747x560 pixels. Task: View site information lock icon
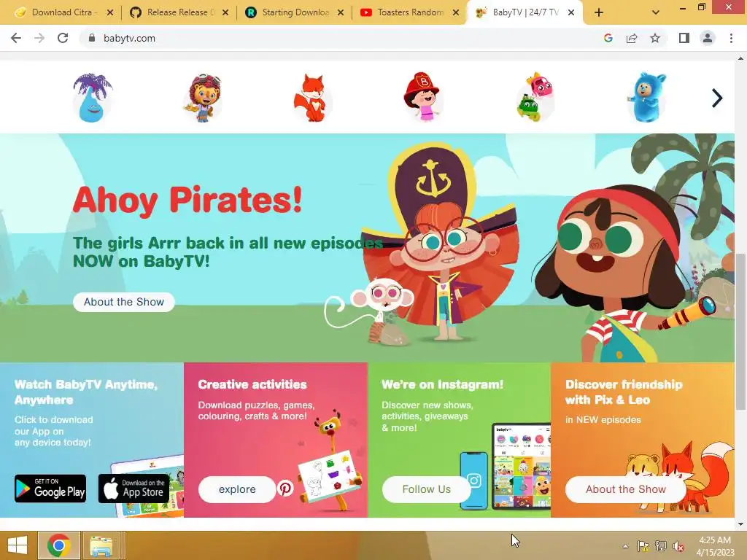(x=91, y=38)
